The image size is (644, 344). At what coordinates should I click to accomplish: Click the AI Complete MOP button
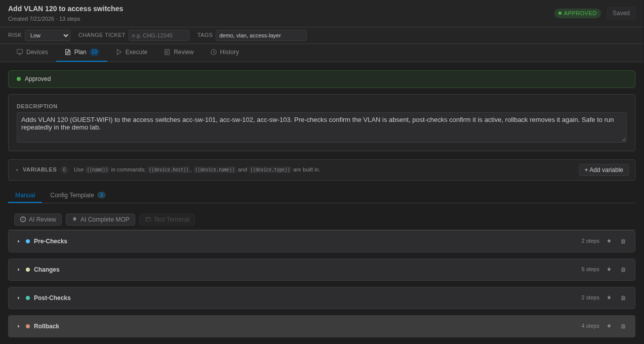pyautogui.click(x=100, y=220)
